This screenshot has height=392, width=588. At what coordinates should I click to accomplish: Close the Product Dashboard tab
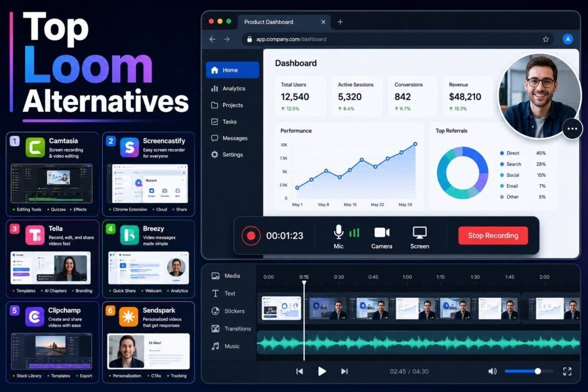coord(323,22)
